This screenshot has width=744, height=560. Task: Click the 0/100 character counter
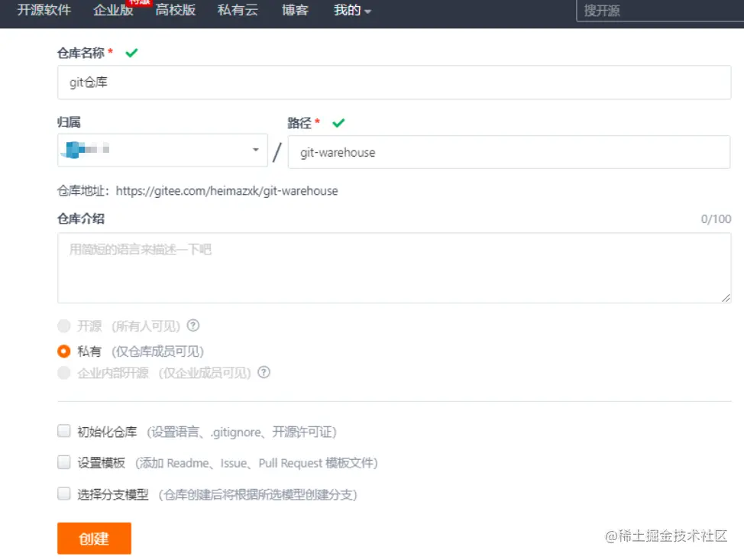tap(716, 218)
